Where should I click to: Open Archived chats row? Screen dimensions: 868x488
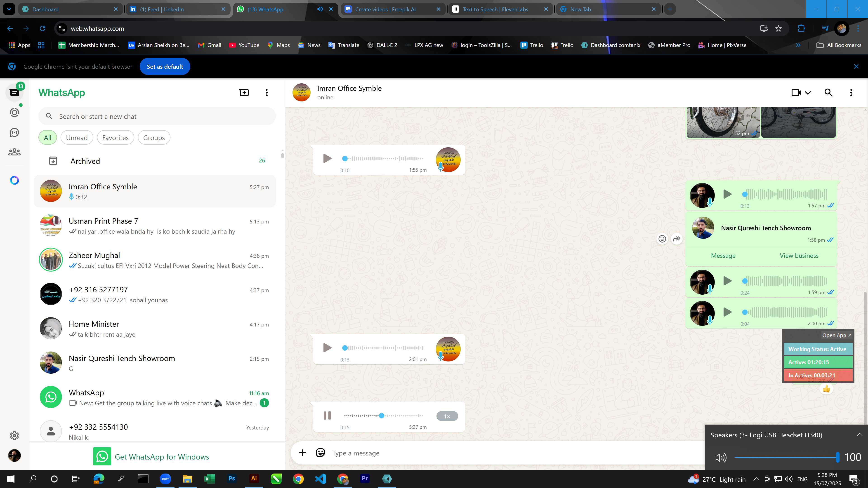point(155,161)
